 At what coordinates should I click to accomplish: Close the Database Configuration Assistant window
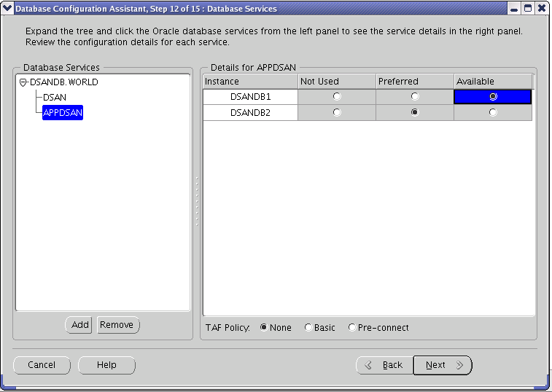[542, 8]
